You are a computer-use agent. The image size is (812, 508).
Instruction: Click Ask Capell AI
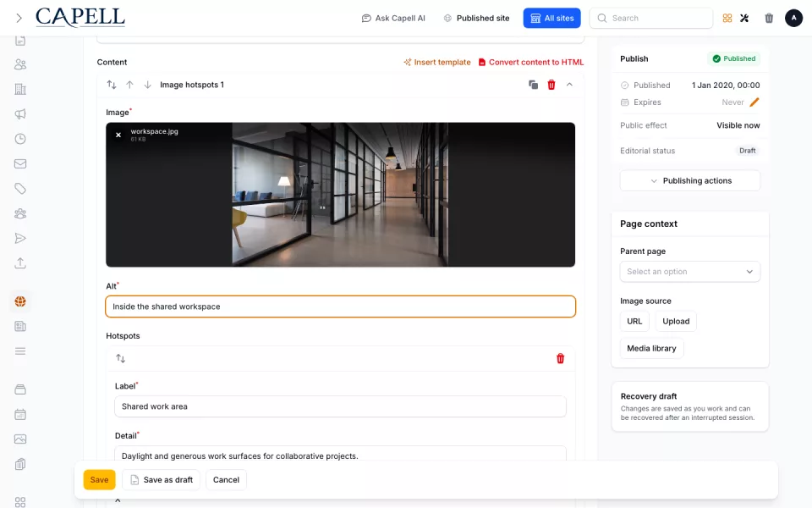[x=393, y=18]
